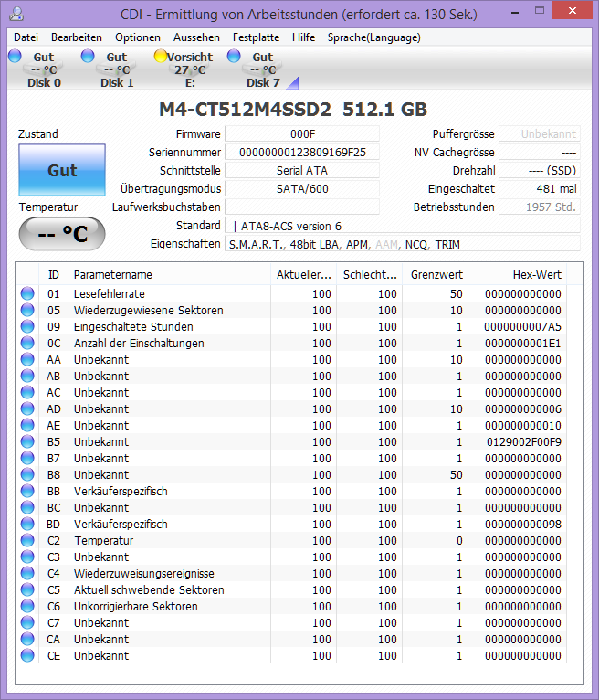599x700 pixels.
Task: Click the CrystalDiskInfo app icon in title bar
Action: point(16,14)
